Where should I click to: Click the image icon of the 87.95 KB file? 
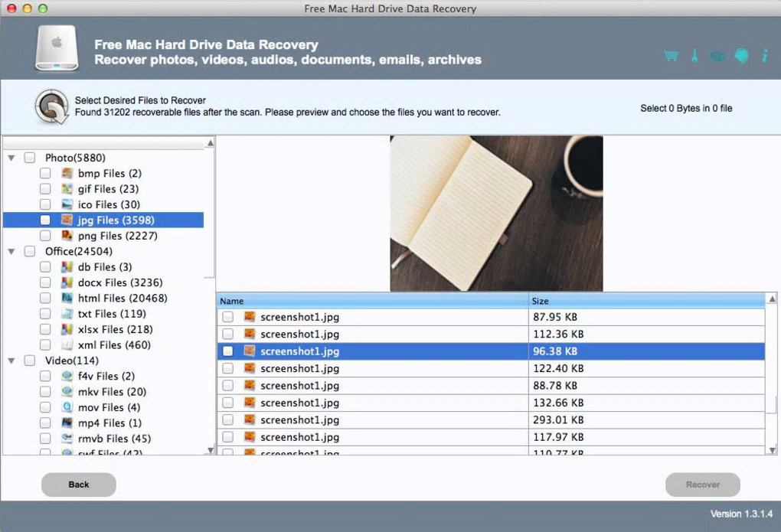coord(250,317)
